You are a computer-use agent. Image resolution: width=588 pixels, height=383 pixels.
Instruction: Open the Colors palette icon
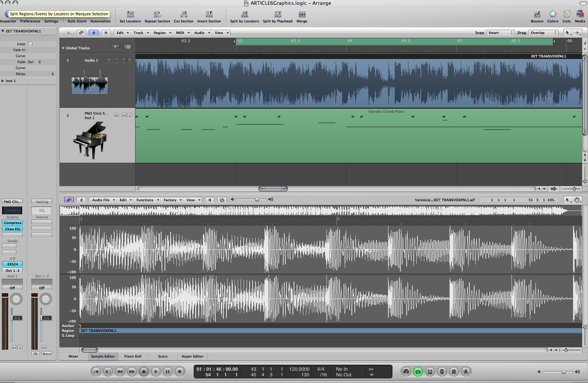[553, 14]
